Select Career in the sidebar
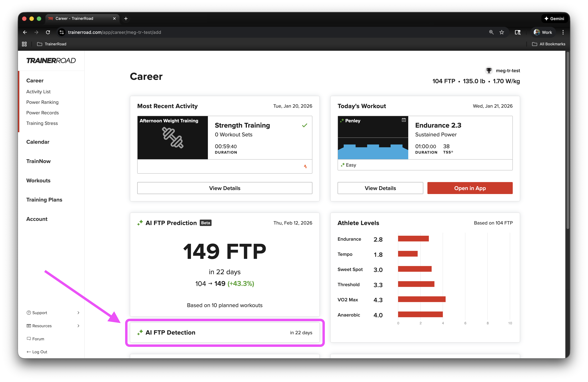This screenshot has width=588, height=382. coord(35,80)
